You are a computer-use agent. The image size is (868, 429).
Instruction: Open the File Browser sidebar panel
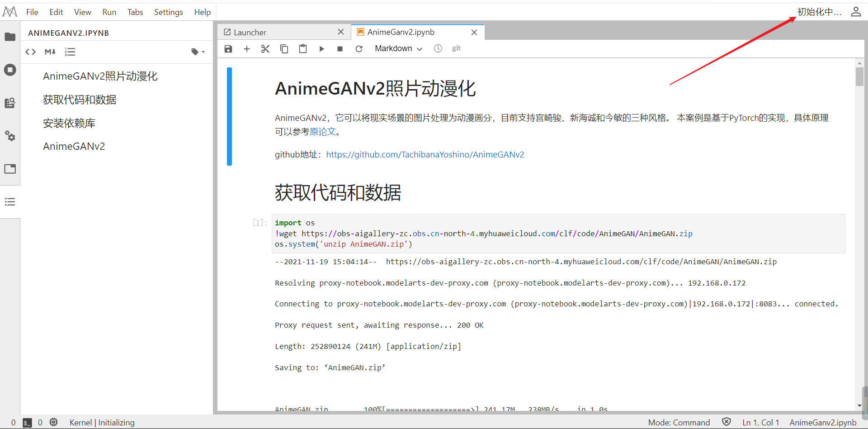(10, 37)
